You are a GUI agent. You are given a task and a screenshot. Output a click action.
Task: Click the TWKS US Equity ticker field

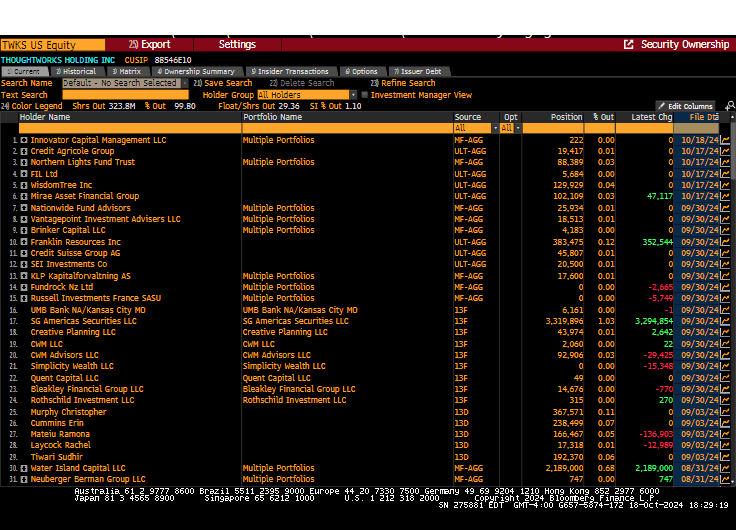pyautogui.click(x=53, y=45)
